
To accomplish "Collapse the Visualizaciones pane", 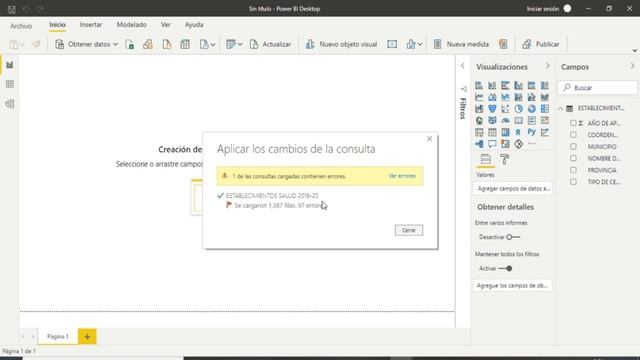I will [548, 66].
